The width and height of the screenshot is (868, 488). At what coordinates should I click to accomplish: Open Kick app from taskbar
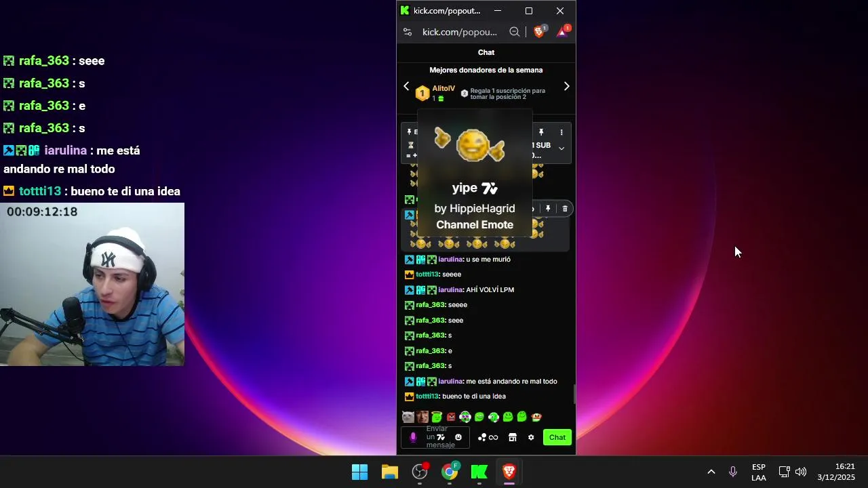[479, 472]
